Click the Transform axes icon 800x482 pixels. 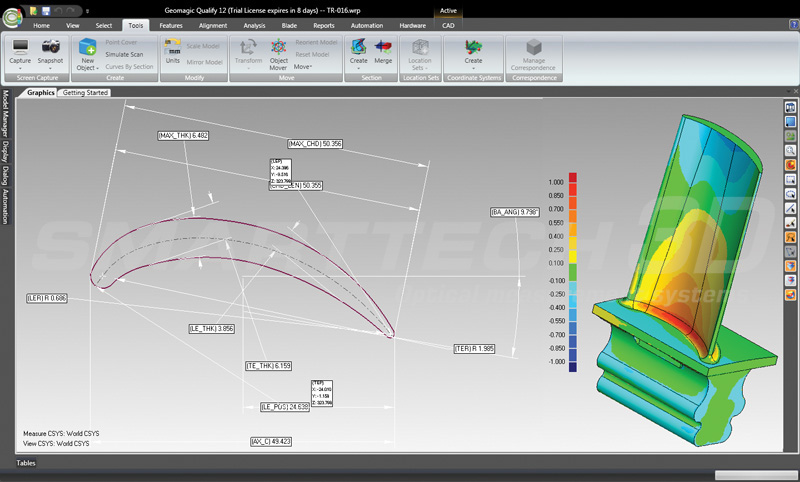[248, 47]
